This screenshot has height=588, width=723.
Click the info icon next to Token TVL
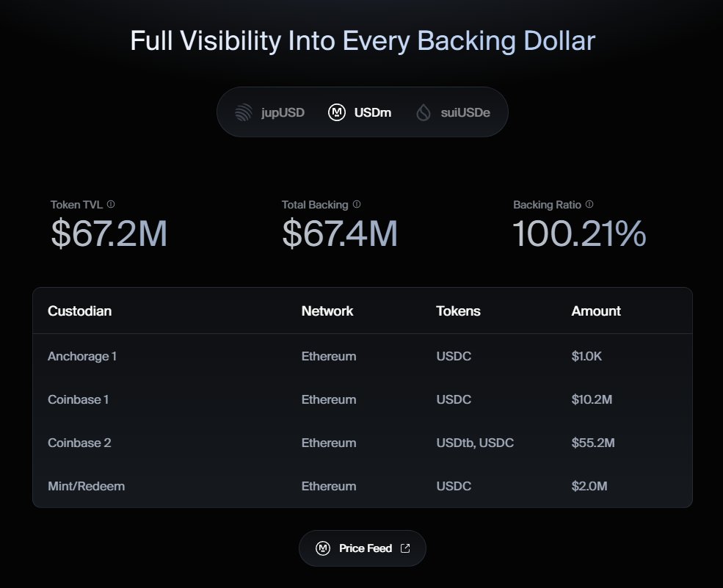pos(111,204)
